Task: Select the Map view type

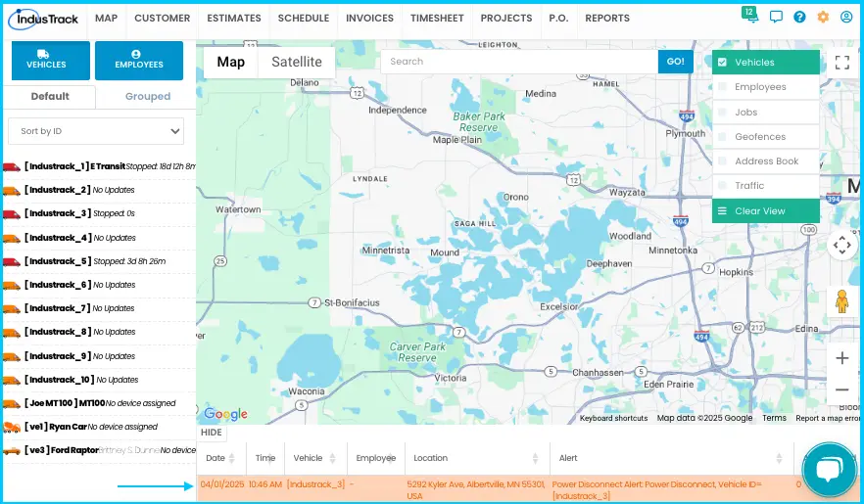Action: (230, 63)
